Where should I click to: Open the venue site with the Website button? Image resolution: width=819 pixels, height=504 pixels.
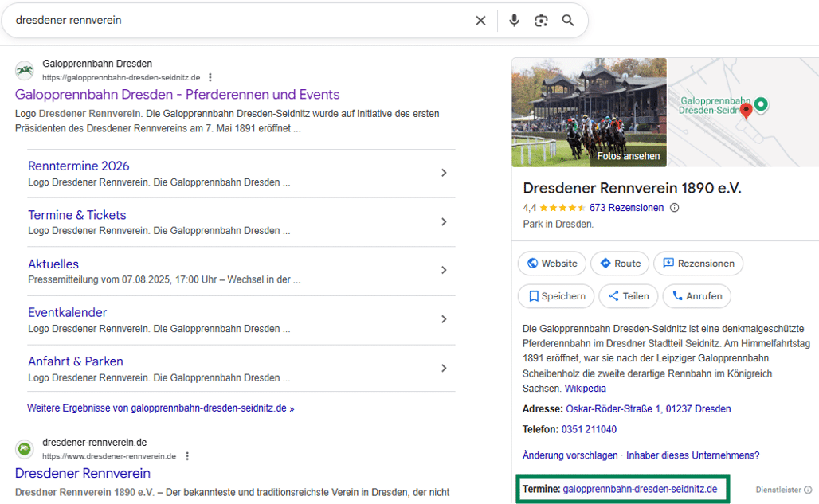pos(551,264)
